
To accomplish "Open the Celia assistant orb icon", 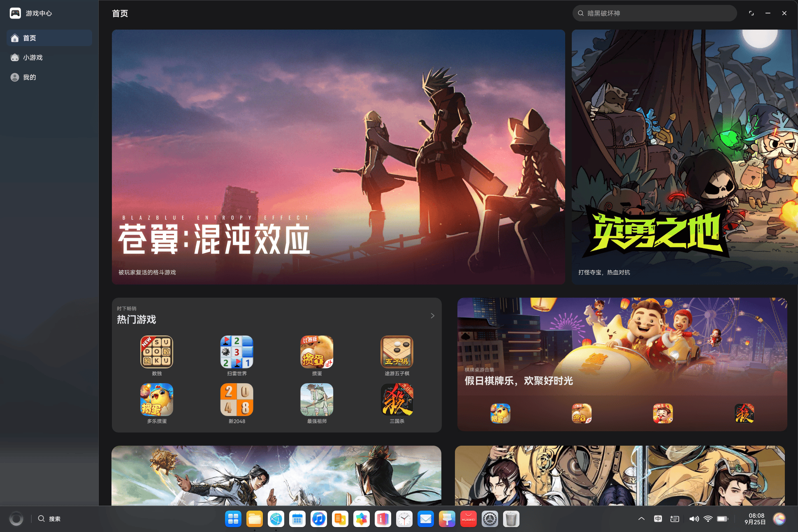I will [779, 519].
